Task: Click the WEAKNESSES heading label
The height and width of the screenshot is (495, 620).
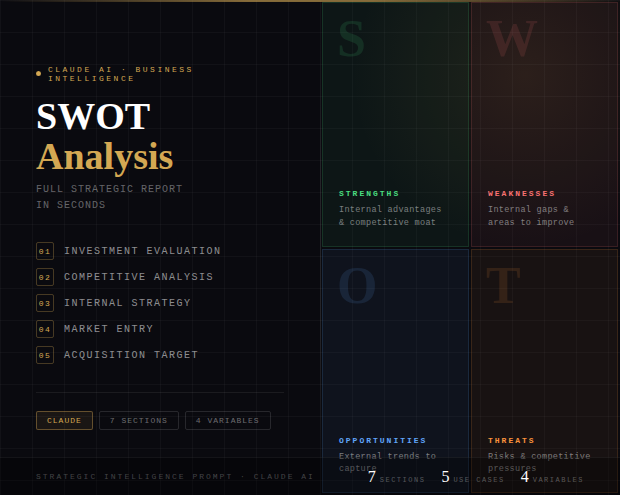Action: pyautogui.click(x=521, y=194)
